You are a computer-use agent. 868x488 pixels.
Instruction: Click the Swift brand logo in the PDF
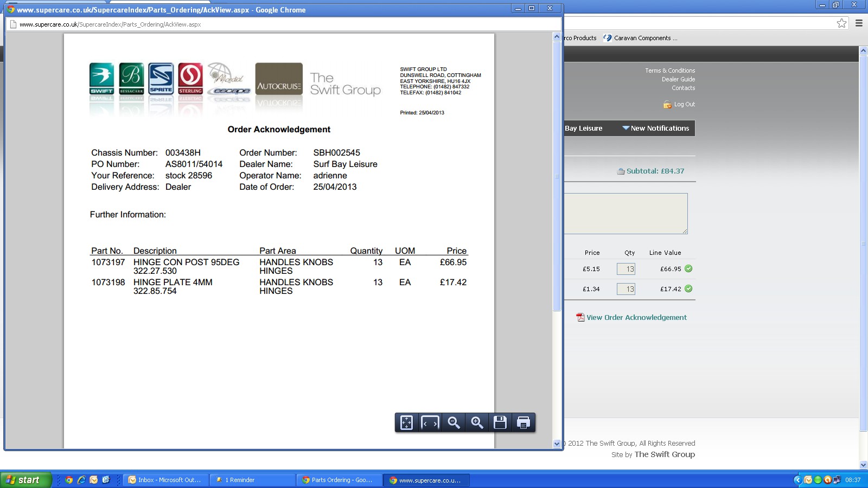102,79
